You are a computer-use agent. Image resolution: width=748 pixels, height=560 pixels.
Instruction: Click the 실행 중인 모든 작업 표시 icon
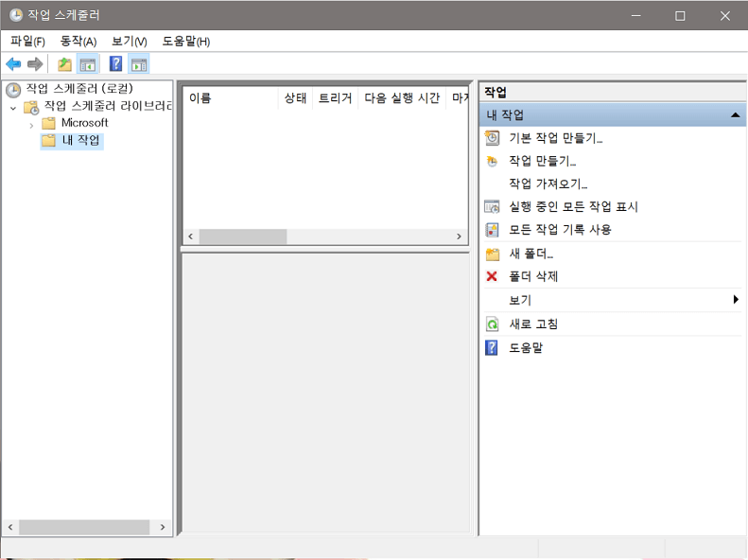(x=492, y=206)
